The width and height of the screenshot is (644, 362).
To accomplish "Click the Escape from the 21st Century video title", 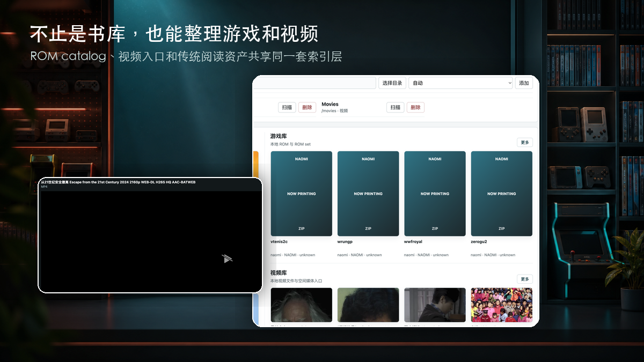I will click(118, 182).
